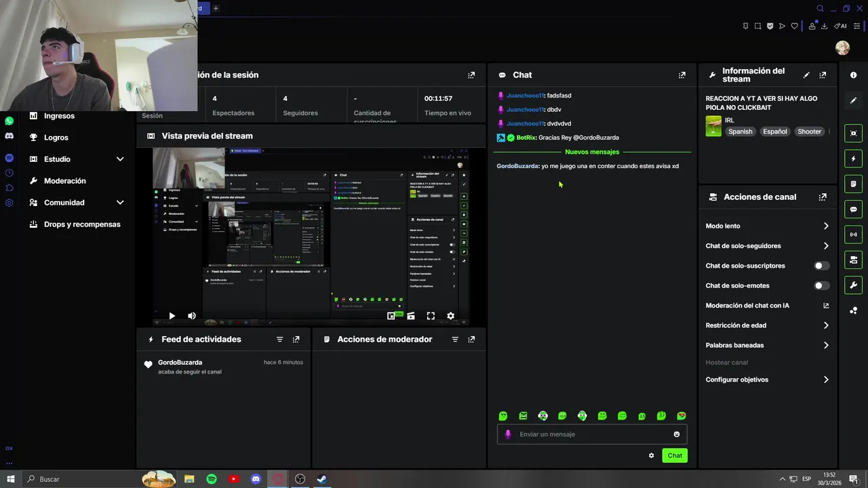Toggle the wrench widget in right sidebar

(x=853, y=285)
